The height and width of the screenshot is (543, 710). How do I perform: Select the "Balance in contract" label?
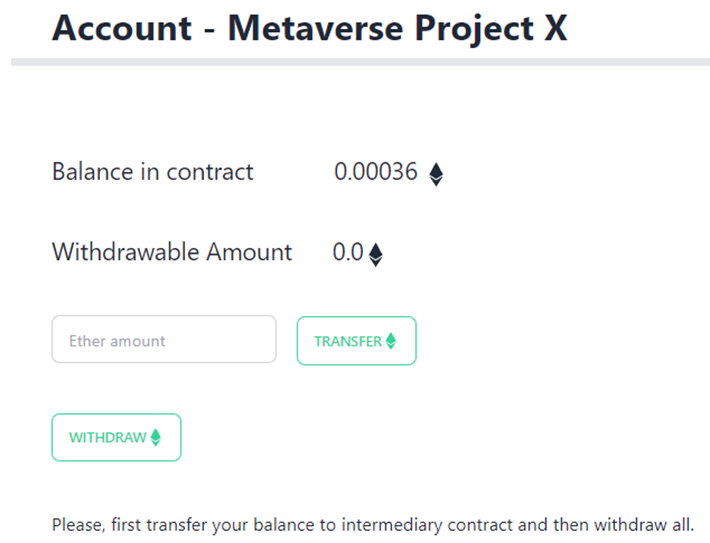point(153,172)
